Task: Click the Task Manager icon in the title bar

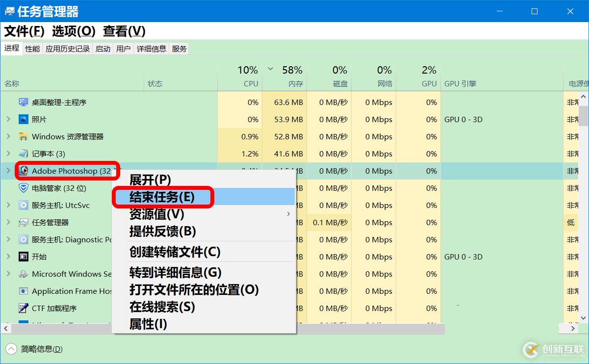Action: (9, 11)
